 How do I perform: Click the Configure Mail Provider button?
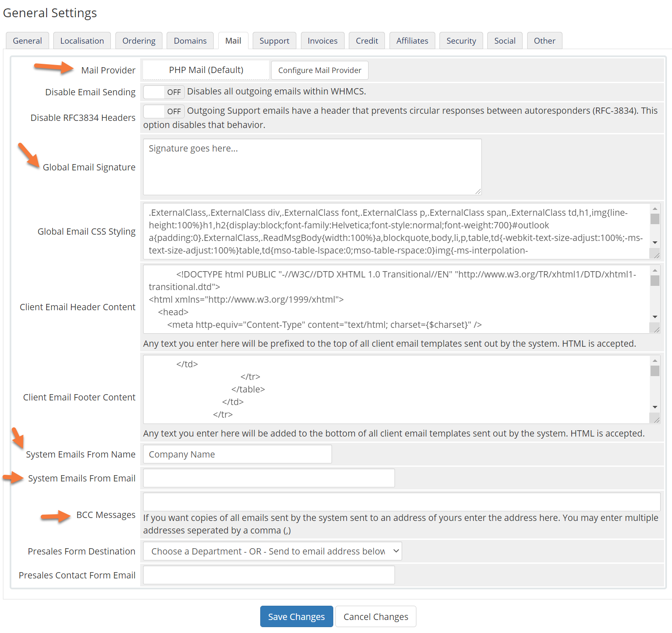point(319,70)
